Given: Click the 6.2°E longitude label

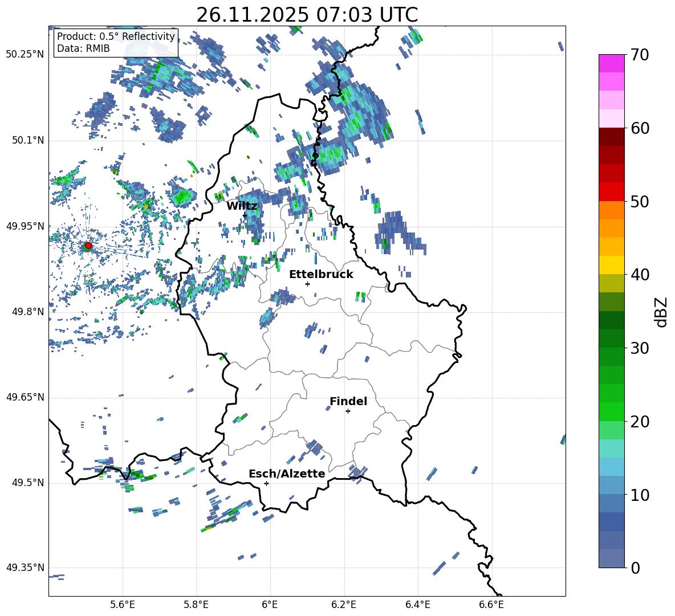Looking at the screenshot, I should [x=344, y=605].
